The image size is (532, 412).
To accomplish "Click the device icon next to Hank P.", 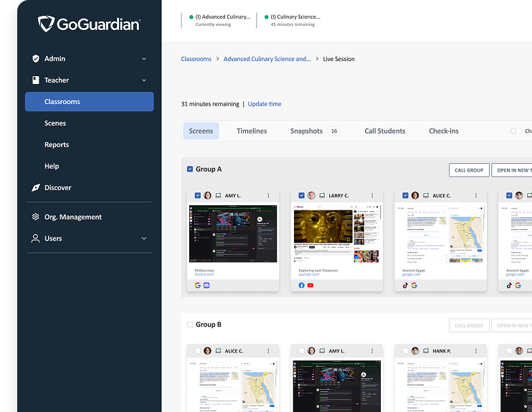I will pyautogui.click(x=426, y=351).
